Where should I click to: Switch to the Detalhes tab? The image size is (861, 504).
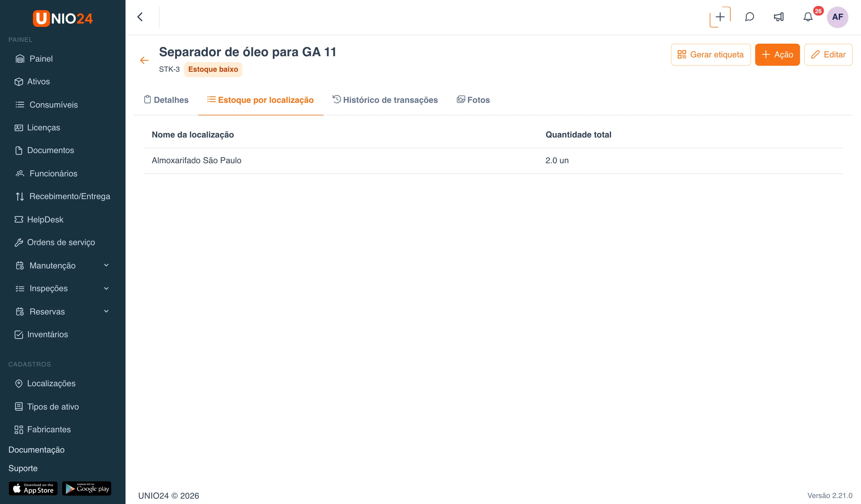coord(166,100)
